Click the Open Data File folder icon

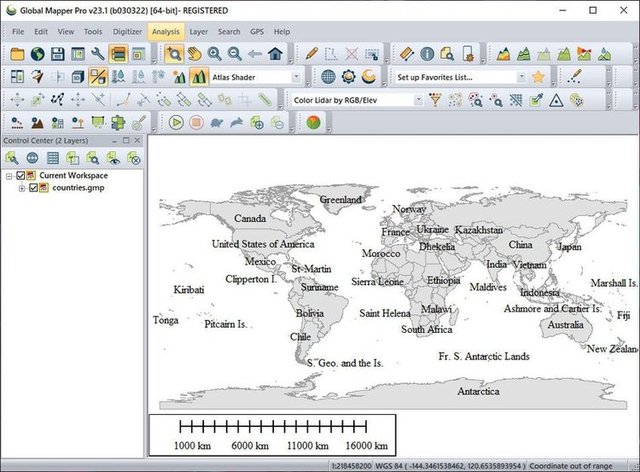point(16,53)
